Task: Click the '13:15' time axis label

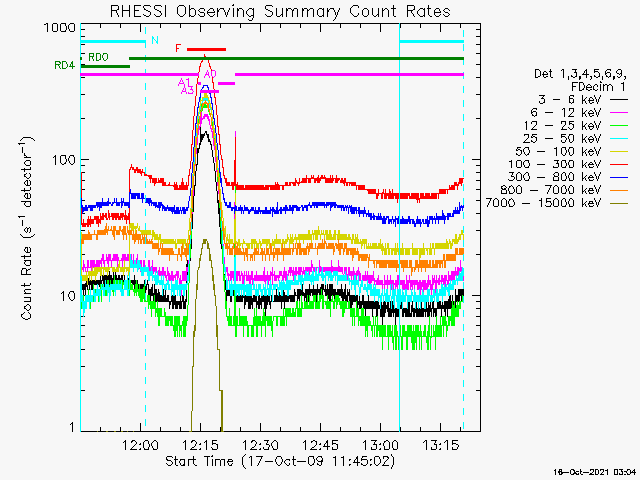Action: point(440,445)
